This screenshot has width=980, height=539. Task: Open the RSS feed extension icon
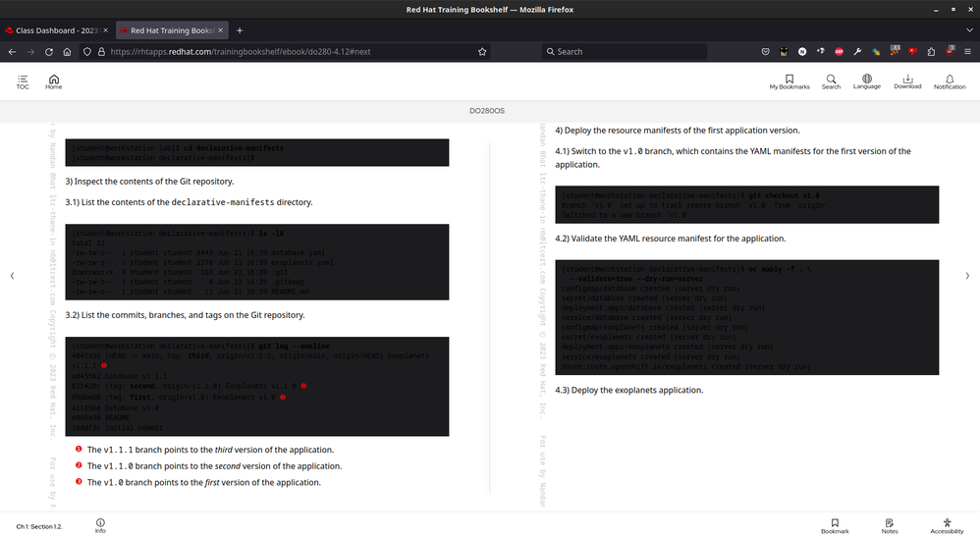point(895,51)
